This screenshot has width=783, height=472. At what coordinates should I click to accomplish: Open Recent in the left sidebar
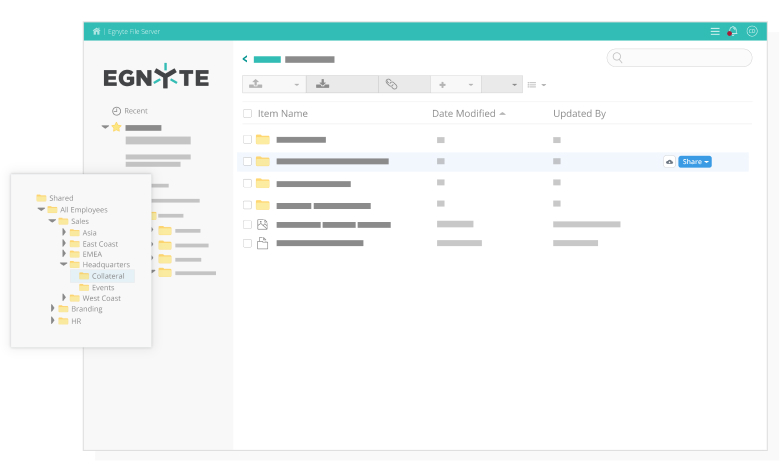pos(135,110)
